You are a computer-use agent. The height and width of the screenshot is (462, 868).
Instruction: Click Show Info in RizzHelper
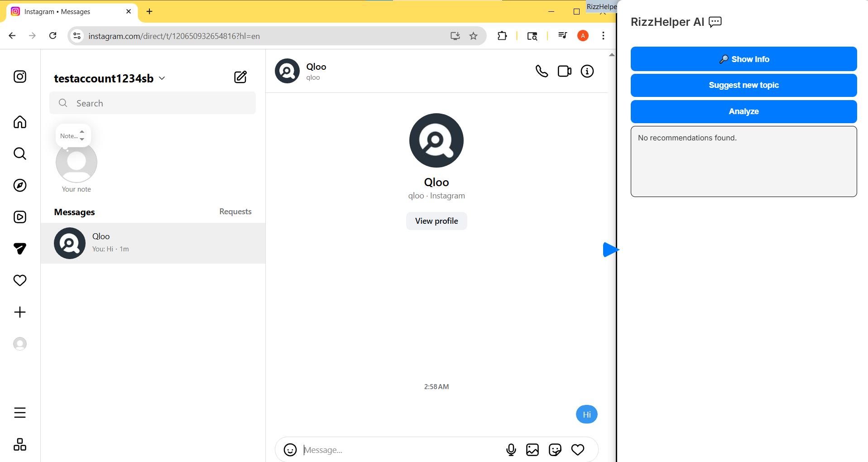point(744,59)
